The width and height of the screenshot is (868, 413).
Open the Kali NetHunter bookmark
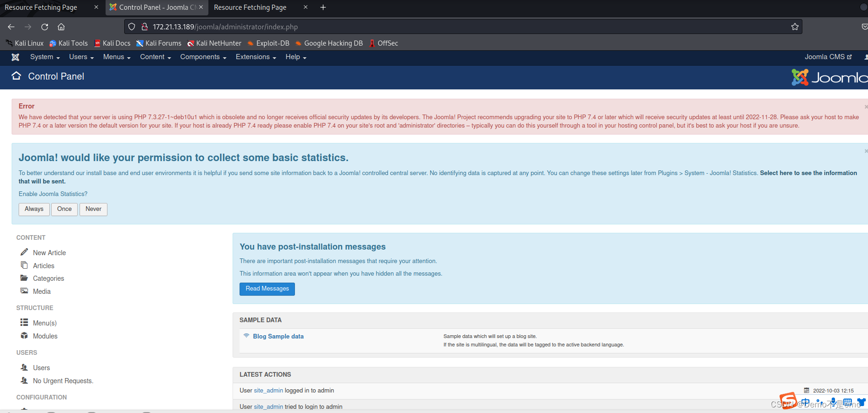click(x=214, y=43)
